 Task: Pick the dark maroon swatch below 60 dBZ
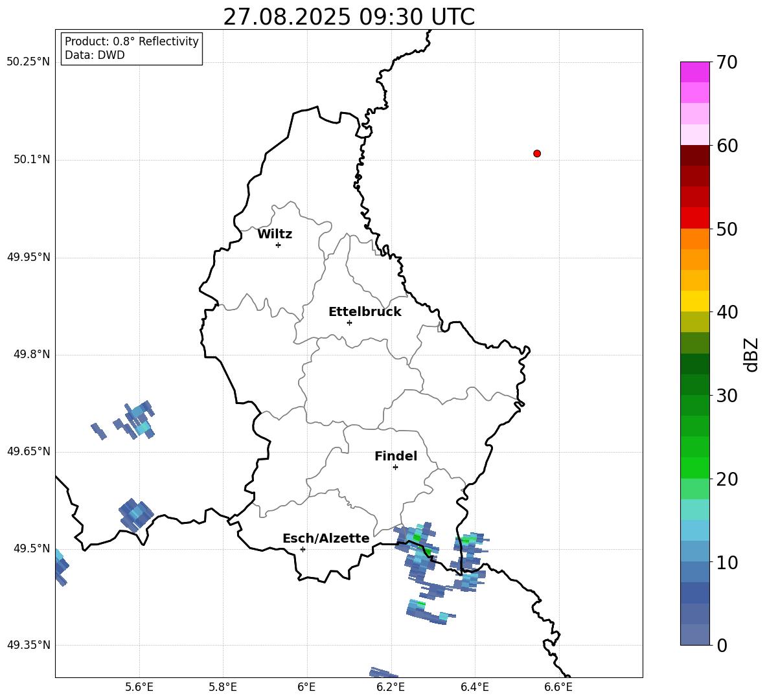(x=694, y=155)
